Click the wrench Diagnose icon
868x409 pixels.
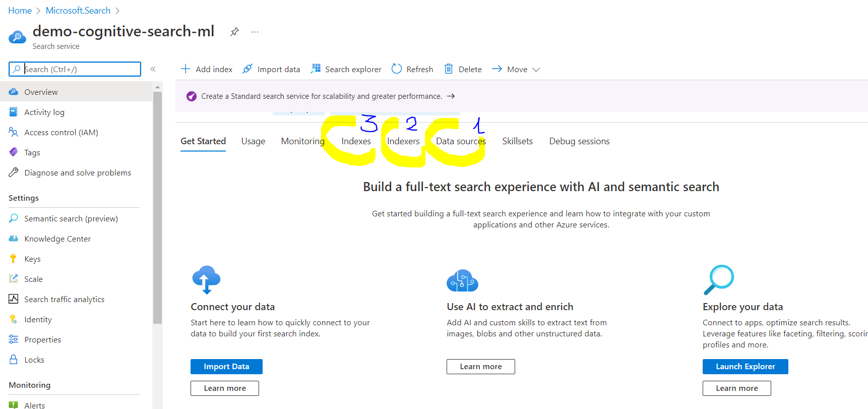tap(14, 172)
